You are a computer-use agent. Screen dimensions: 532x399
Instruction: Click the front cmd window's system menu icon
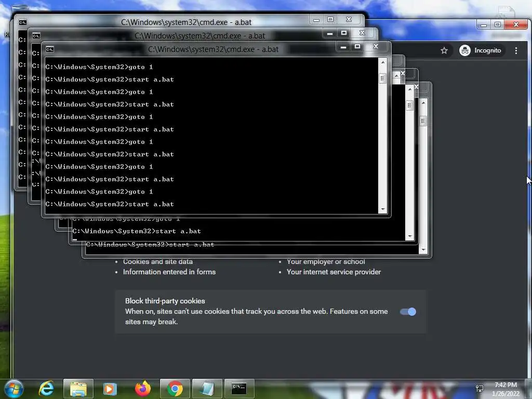point(50,49)
